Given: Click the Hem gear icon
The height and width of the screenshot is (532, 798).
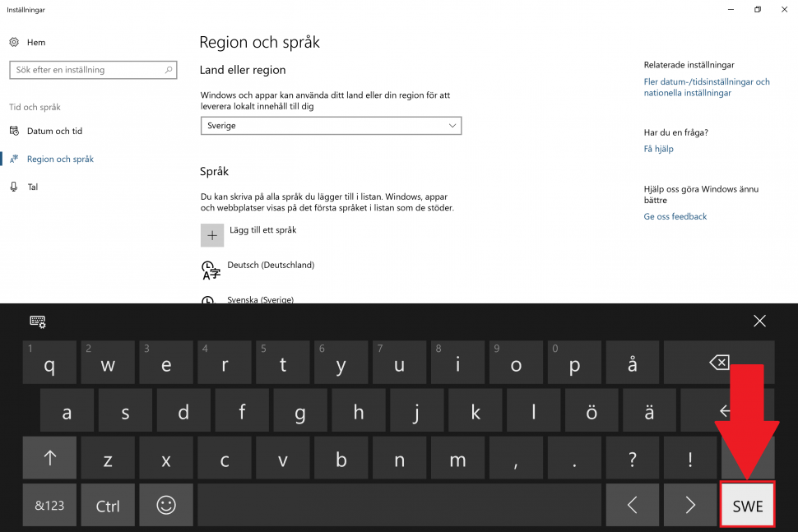Looking at the screenshot, I should coord(14,42).
